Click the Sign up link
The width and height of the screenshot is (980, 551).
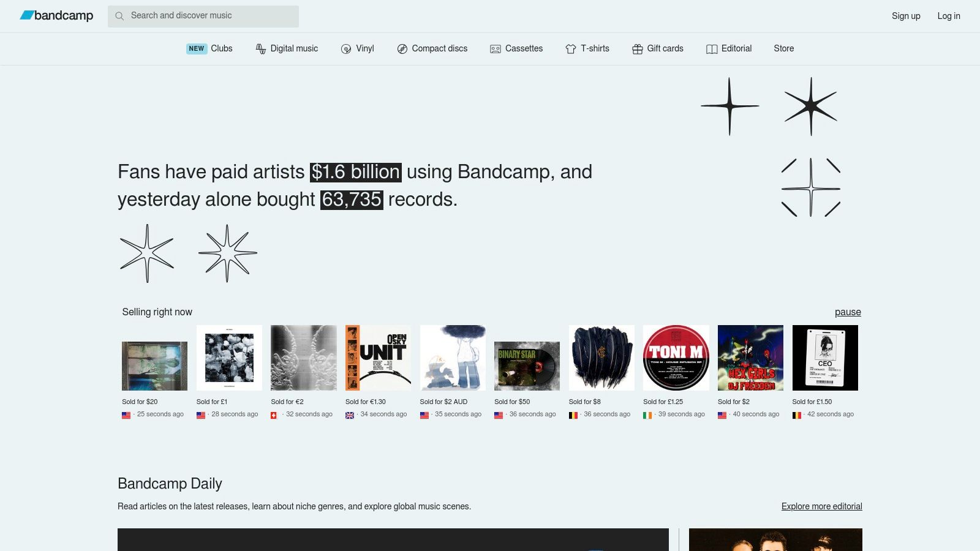coord(906,16)
